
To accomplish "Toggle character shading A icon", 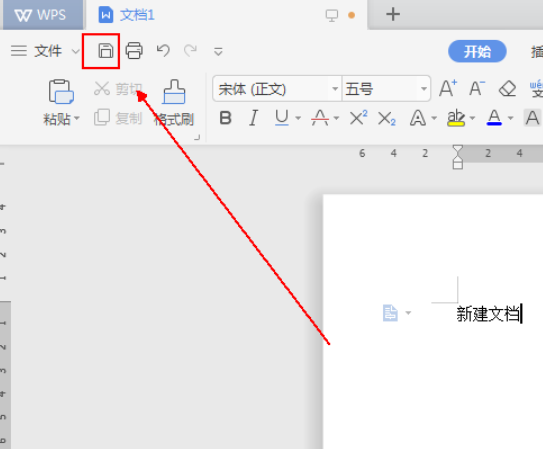I will pyautogui.click(x=532, y=118).
